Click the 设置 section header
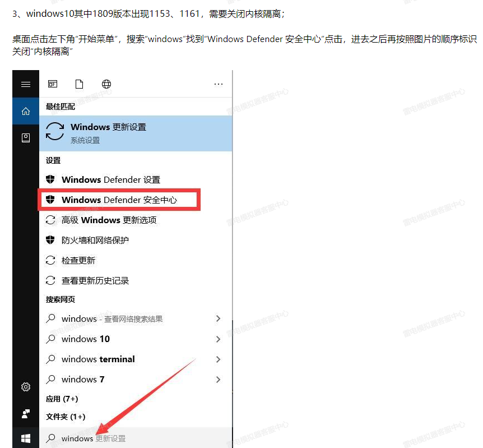 [x=53, y=160]
